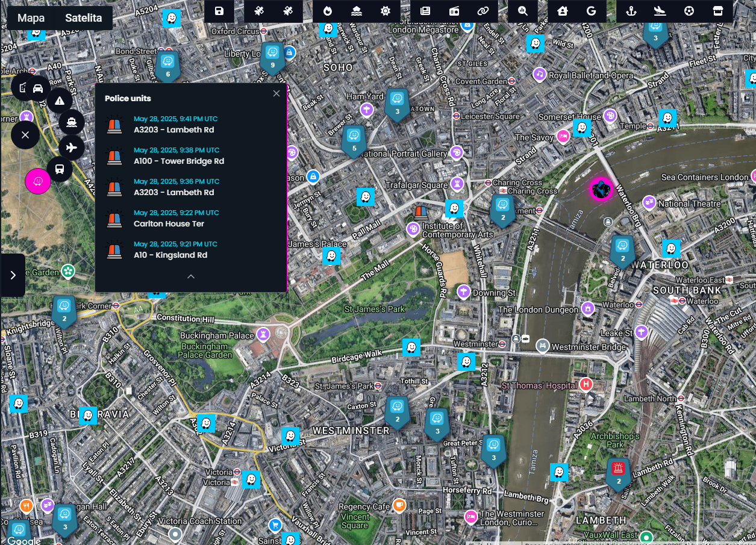Image resolution: width=756 pixels, height=545 pixels.
Task: Click Waze marker in Belgravia
Action: [88, 416]
